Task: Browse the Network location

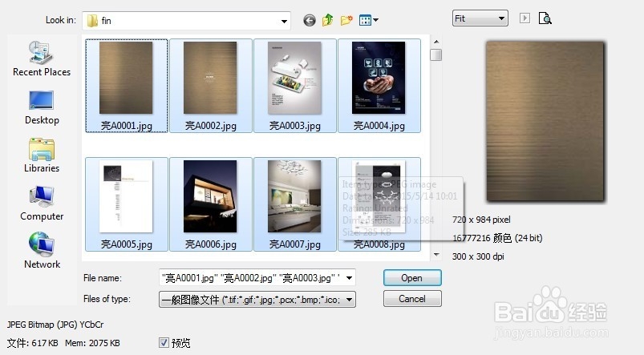Action: 42,251
